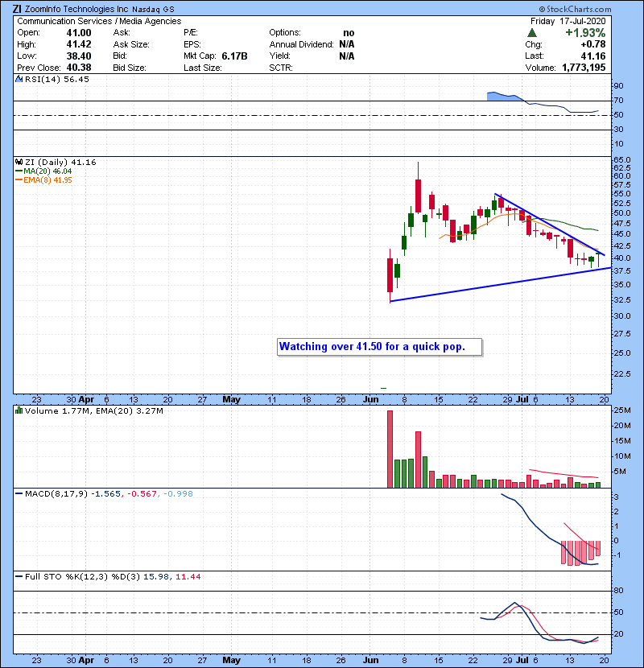Image resolution: width=644 pixels, height=668 pixels.
Task: Click the Full STO %K value 15.98
Action: pos(156,577)
